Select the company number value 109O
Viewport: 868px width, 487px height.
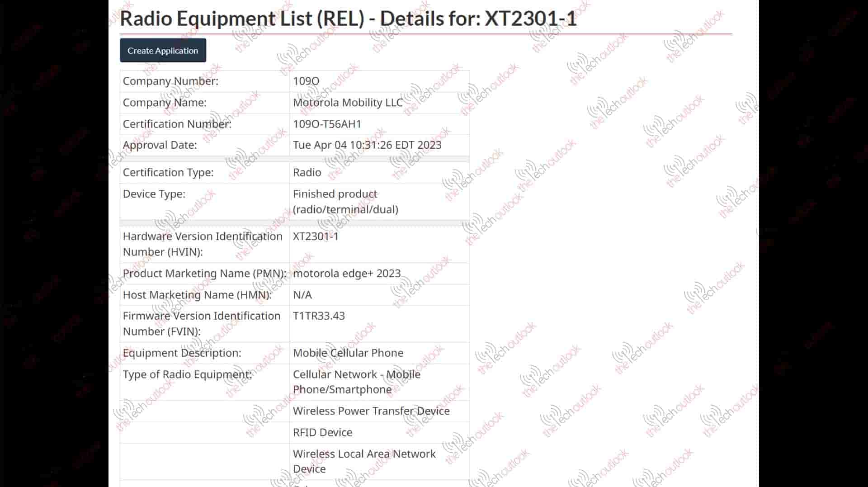[306, 81]
